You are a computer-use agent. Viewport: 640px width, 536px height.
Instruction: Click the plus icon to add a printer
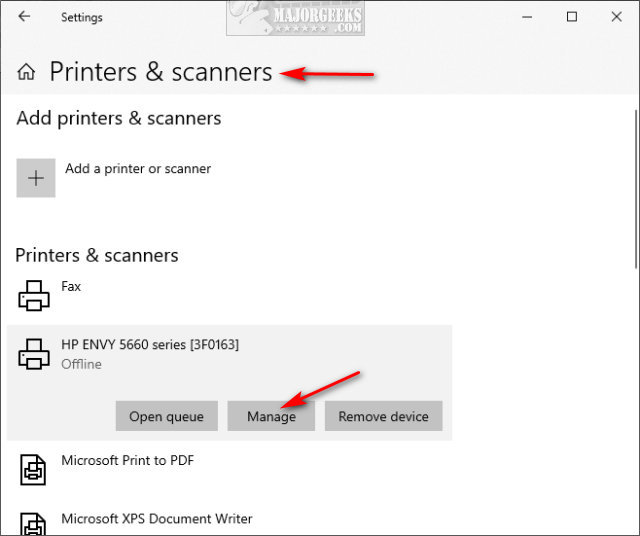36,178
